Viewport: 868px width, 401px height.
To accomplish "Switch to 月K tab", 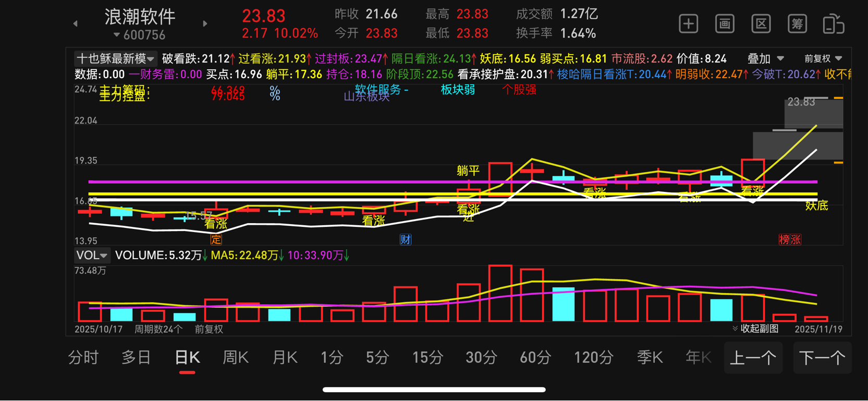I will pyautogui.click(x=285, y=358).
